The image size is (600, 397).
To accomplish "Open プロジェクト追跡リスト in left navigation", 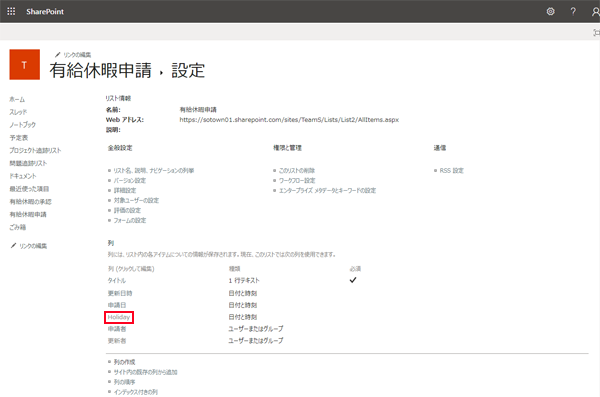I will pyautogui.click(x=35, y=150).
